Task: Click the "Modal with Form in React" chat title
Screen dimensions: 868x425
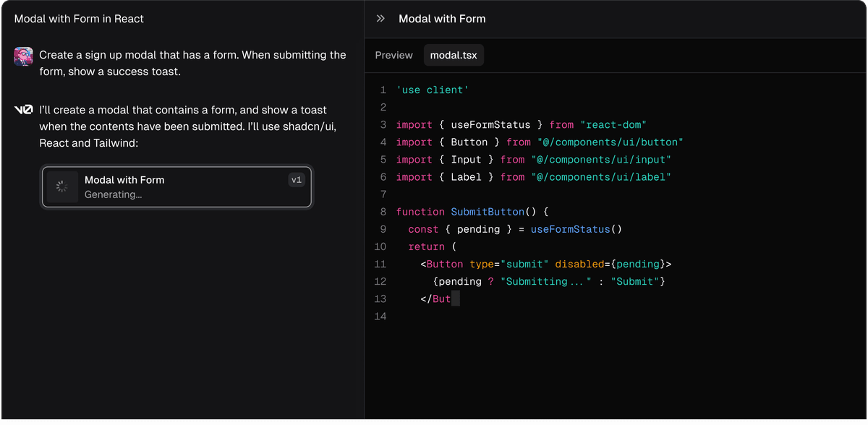Action: click(x=79, y=19)
